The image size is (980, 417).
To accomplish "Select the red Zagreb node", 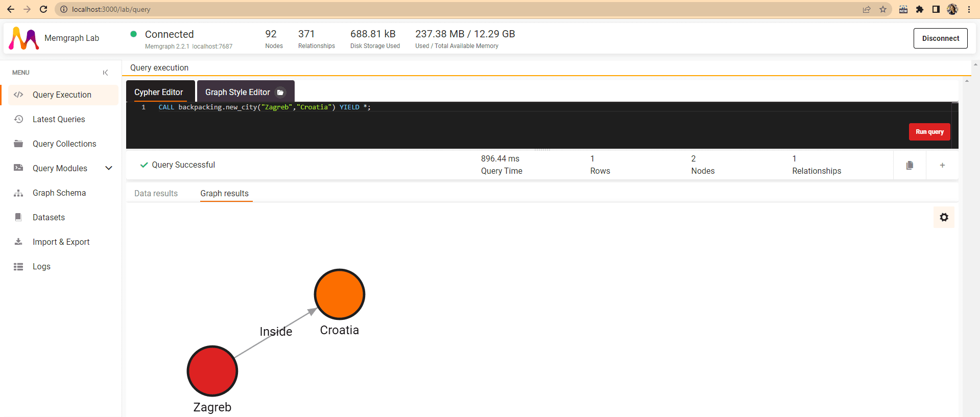I will (x=212, y=371).
